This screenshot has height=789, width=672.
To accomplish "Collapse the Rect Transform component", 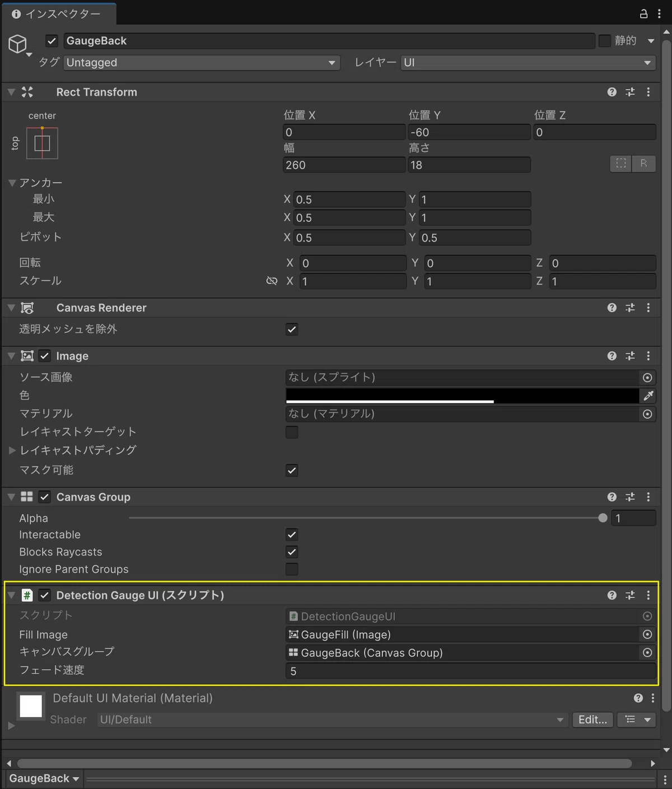I will (11, 92).
